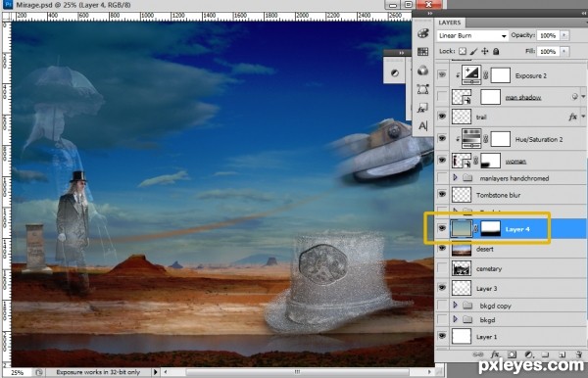
Task: Expand the manlayers handchromed group
Action: (456, 177)
